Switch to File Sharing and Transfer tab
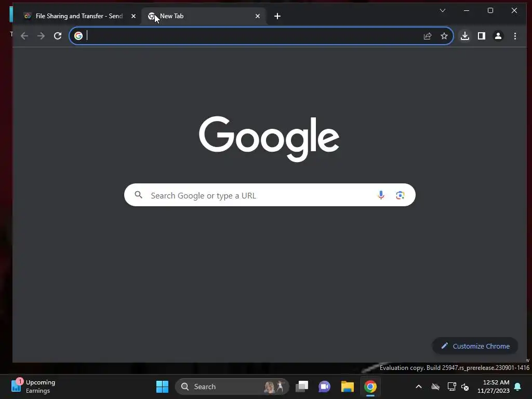532x399 pixels. coord(79,16)
